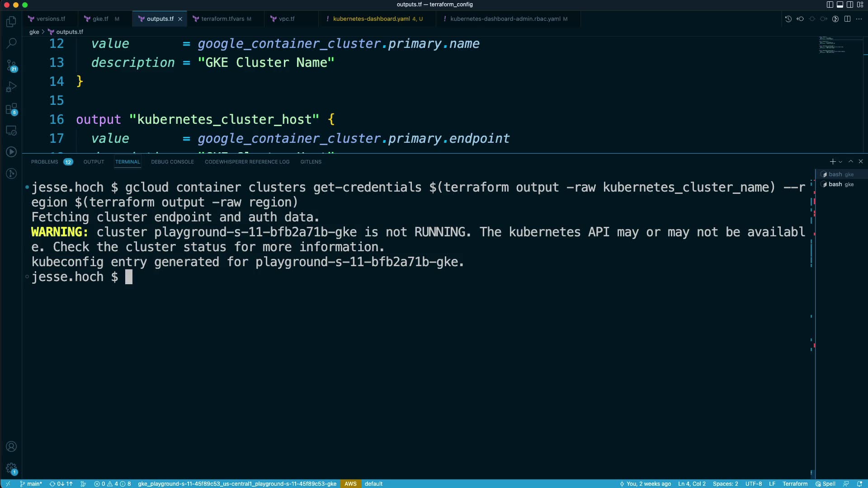Viewport: 868px width, 488px height.
Task: Split the editor to the right
Action: [x=847, y=19]
